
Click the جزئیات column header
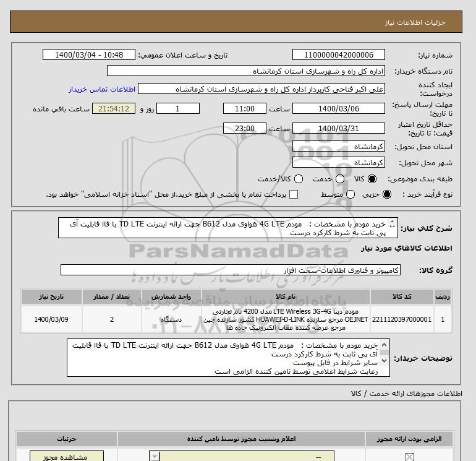pyautogui.click(x=67, y=439)
